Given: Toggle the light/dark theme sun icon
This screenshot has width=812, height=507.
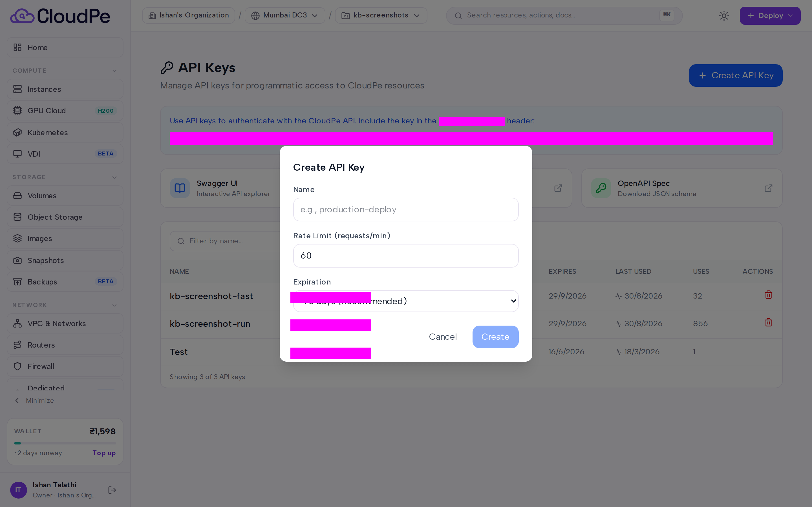Looking at the screenshot, I should (724, 16).
